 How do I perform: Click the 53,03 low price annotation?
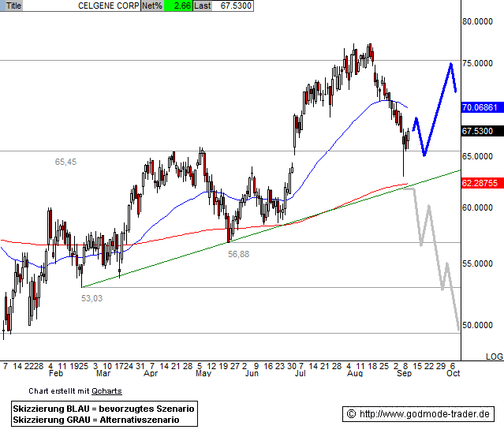91,298
